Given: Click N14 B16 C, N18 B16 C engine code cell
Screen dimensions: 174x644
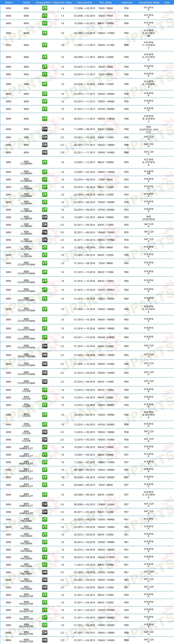Looking at the screenshot, I should [149, 45].
